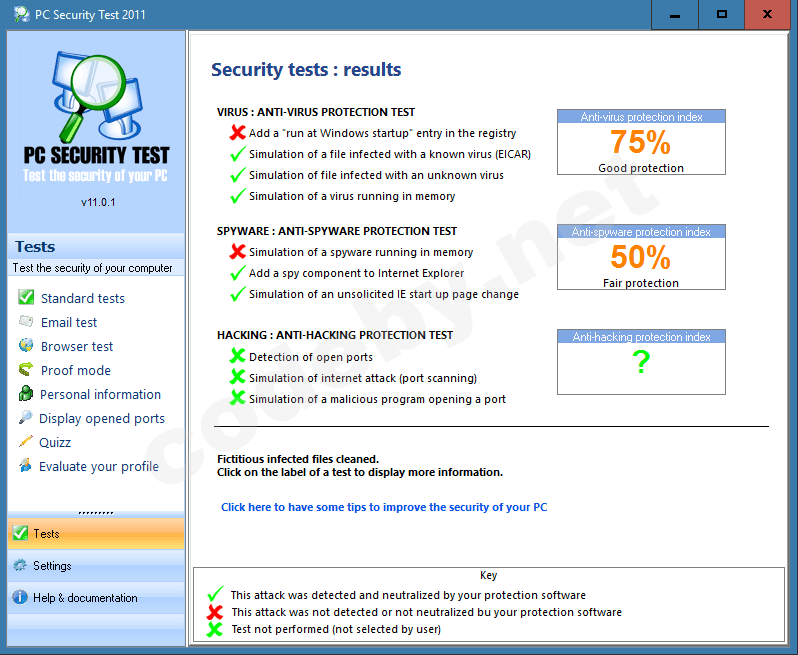Switch to the Tests section tab
The image size is (798, 655).
[96, 533]
